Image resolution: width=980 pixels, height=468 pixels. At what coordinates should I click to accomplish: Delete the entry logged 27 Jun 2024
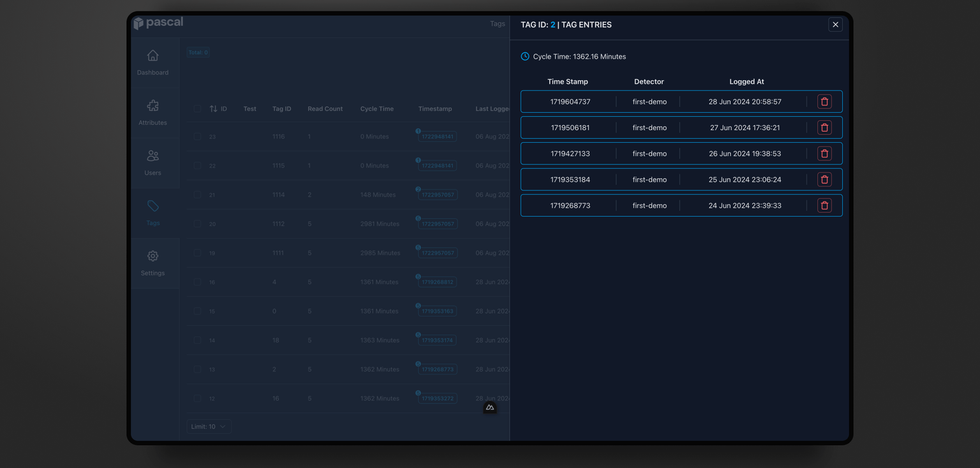point(824,128)
